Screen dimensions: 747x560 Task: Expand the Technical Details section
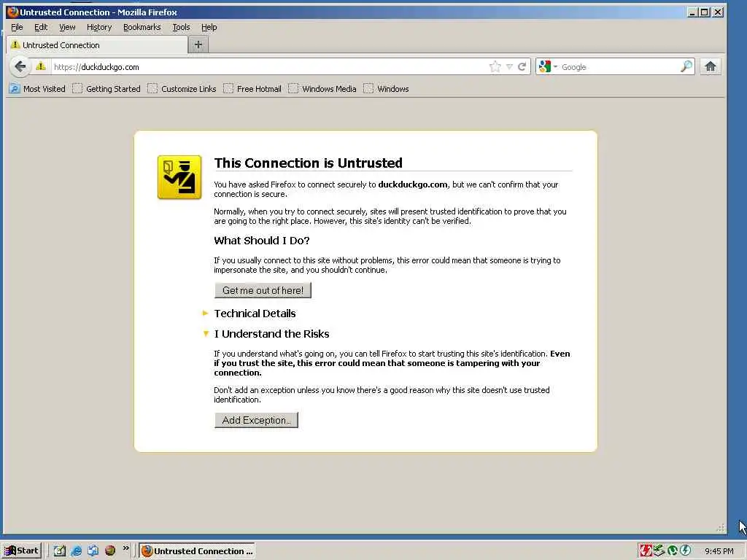pyautogui.click(x=255, y=314)
